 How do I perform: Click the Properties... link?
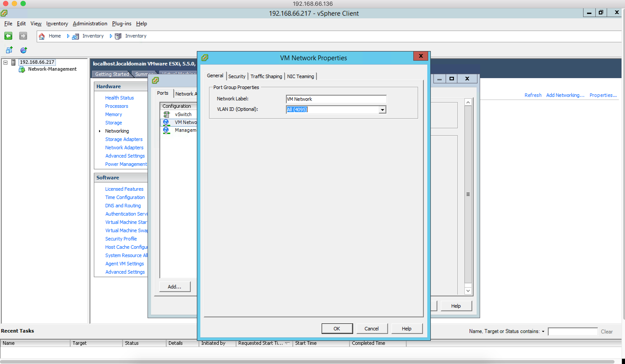coord(603,95)
